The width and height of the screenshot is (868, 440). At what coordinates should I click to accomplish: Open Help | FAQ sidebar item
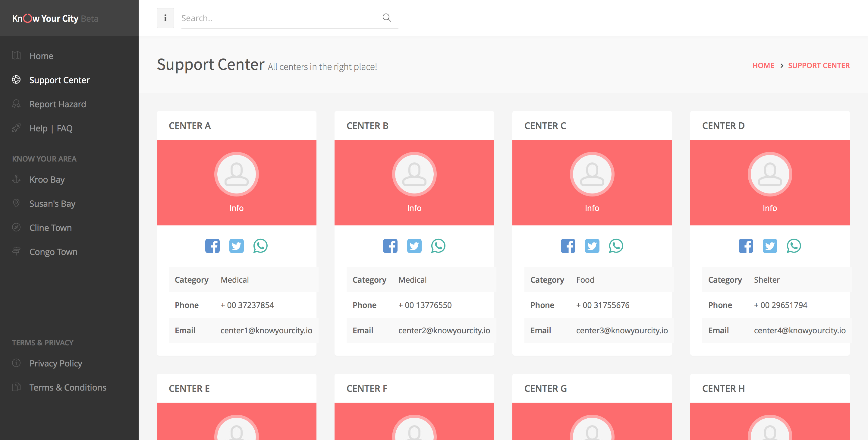[x=51, y=128]
